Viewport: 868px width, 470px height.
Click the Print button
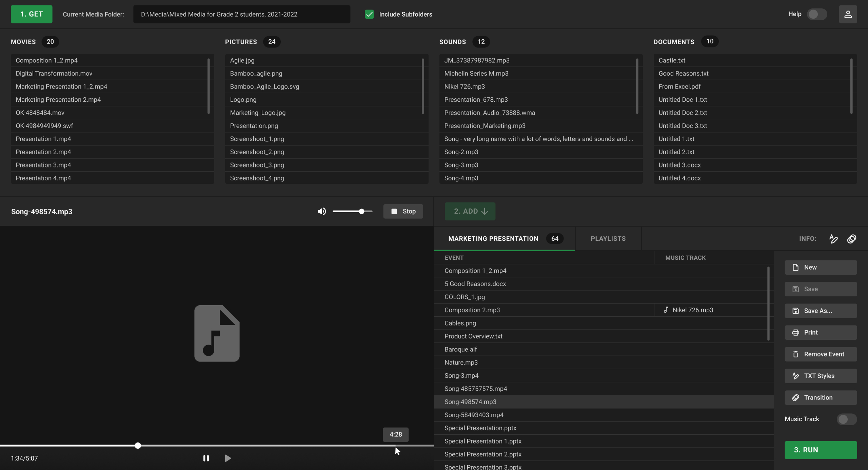coord(821,332)
